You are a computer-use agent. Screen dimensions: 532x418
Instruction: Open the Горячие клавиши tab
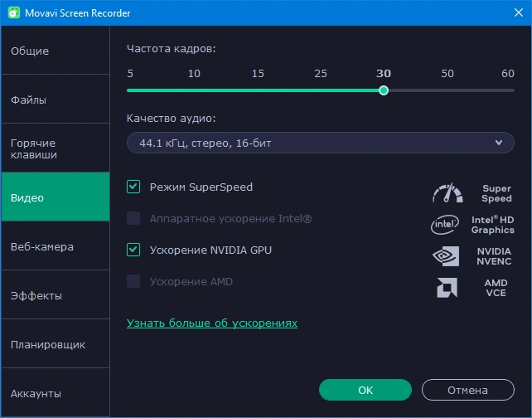tap(56, 148)
